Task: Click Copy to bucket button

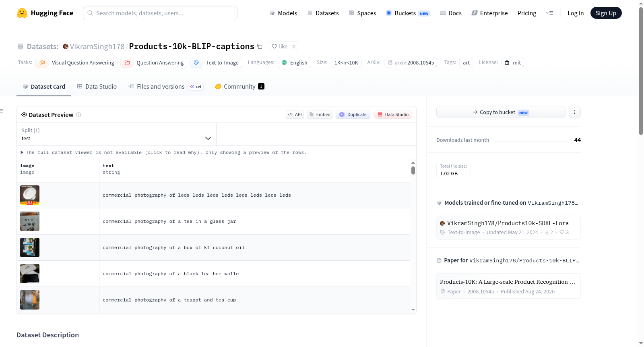Action: tap(501, 112)
